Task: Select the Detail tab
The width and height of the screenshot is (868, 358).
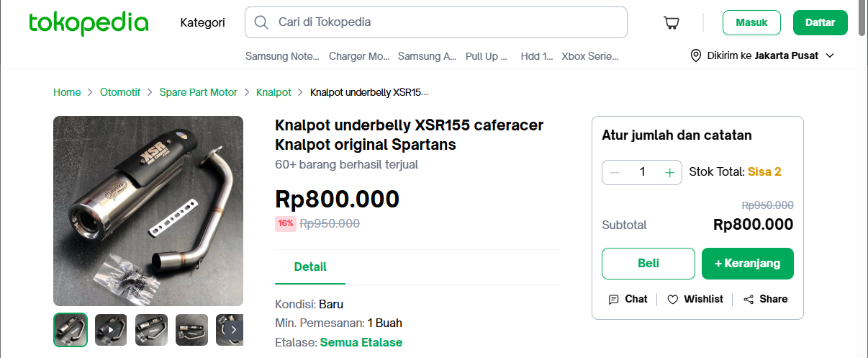Action: pyautogui.click(x=310, y=267)
